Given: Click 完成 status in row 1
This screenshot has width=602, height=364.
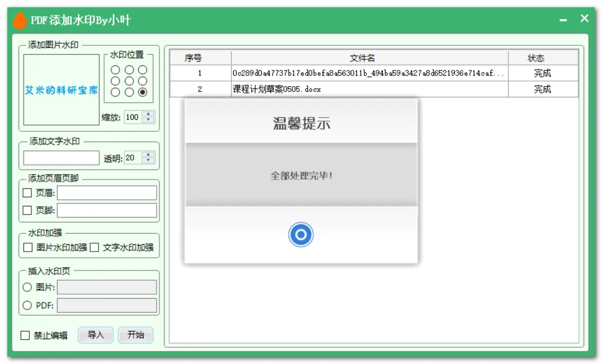Looking at the screenshot, I should pos(542,73).
